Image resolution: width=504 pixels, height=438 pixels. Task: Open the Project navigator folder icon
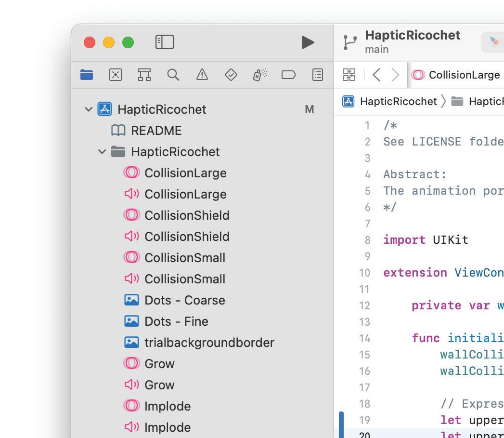[87, 75]
